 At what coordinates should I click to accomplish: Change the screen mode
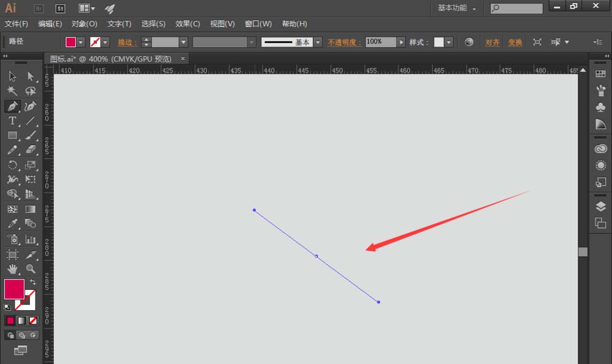20,351
